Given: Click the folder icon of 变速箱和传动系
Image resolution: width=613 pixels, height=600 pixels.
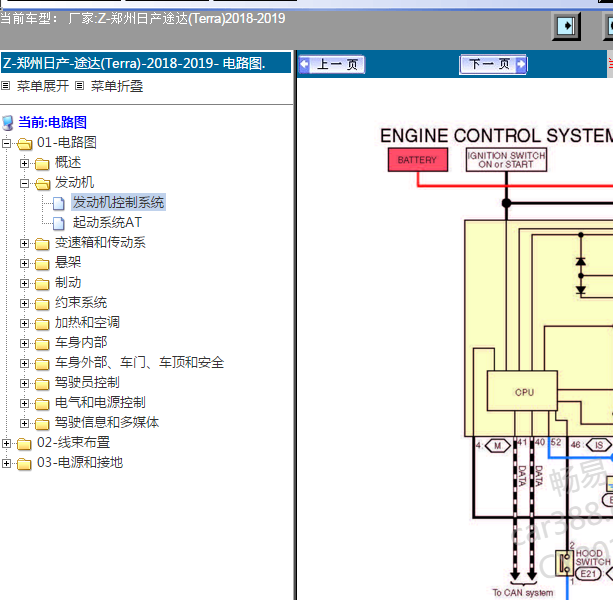Looking at the screenshot, I should 42,244.
